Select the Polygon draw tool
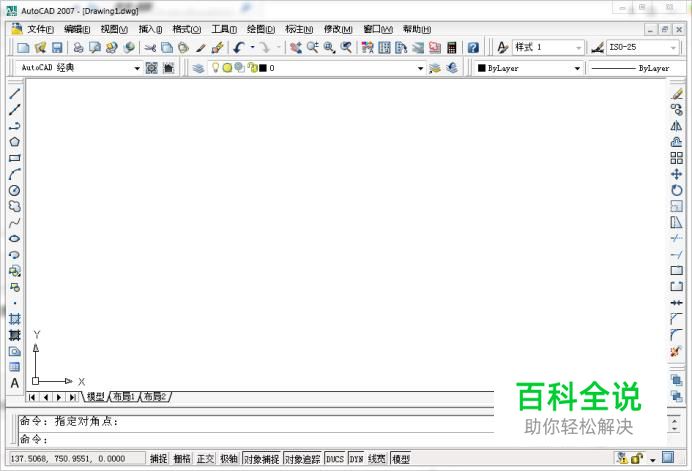 coord(15,142)
